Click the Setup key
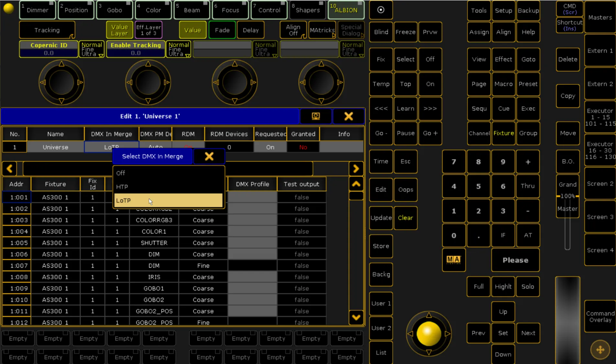The height and width of the screenshot is (364, 616). tap(503, 10)
